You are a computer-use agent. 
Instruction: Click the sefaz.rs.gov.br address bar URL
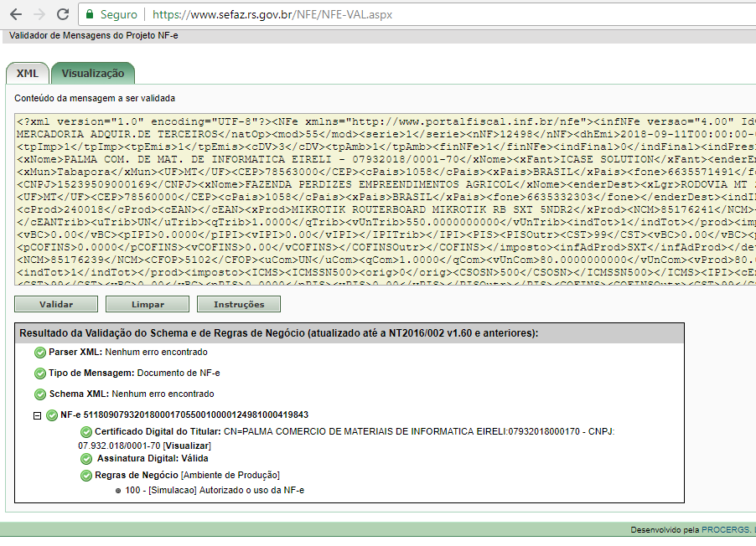point(272,14)
